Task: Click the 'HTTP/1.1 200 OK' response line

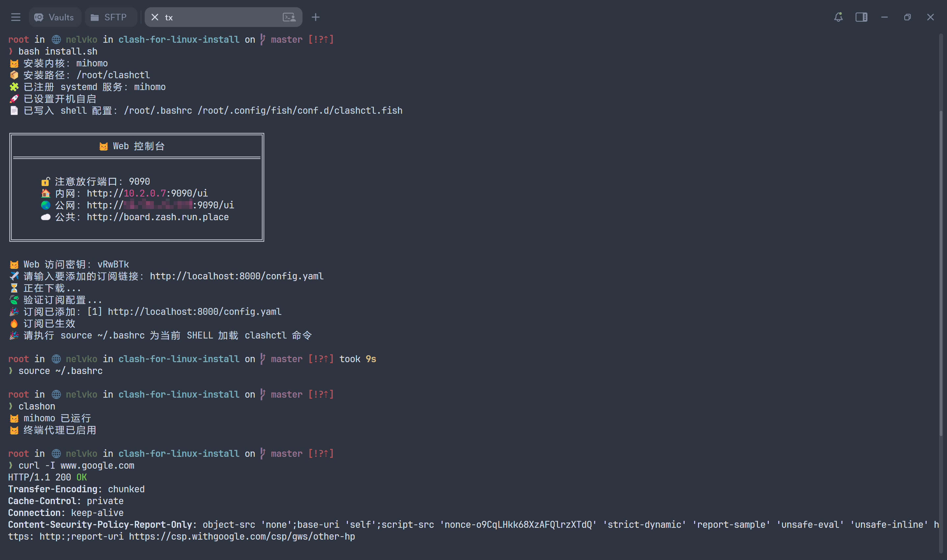Action: point(48,478)
